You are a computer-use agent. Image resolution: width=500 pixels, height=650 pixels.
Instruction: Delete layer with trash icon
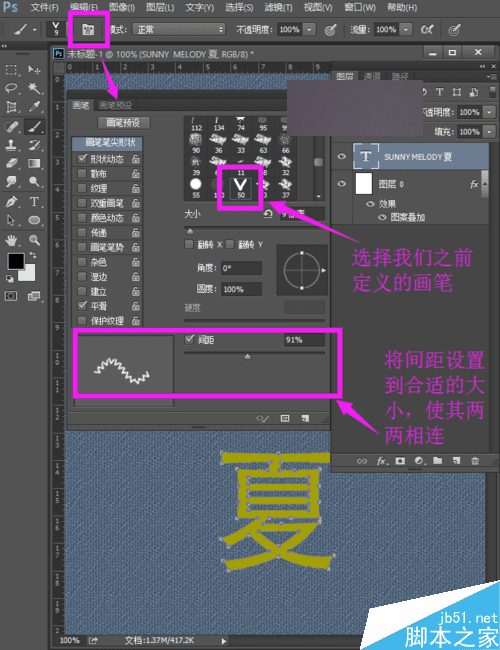pyautogui.click(x=475, y=461)
